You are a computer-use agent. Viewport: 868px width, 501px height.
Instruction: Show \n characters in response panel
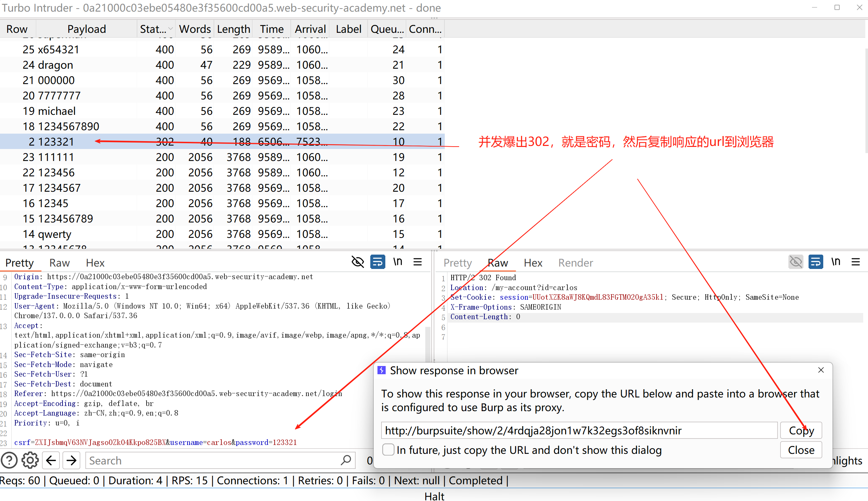836,262
